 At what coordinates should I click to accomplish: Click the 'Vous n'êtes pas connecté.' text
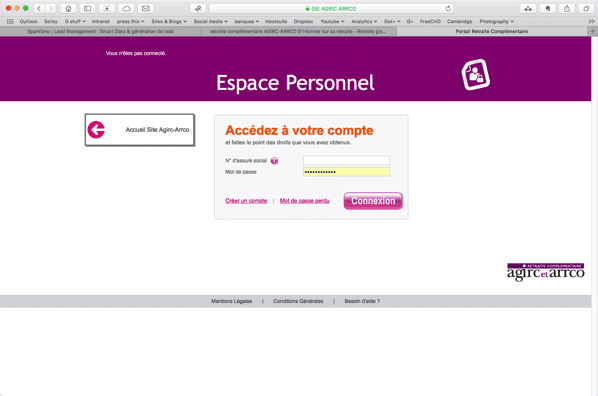[136, 53]
